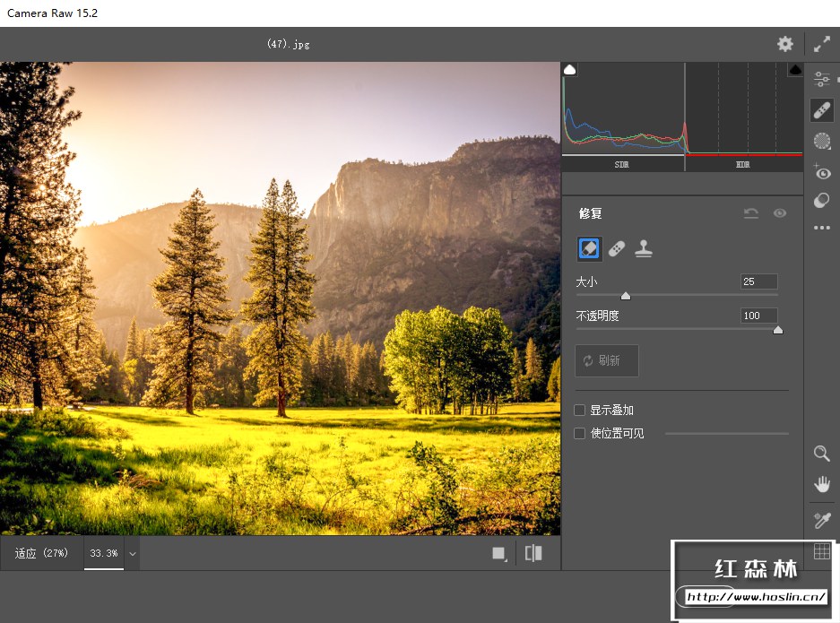Click the (47).jpg file name
The height and width of the screenshot is (623, 840).
[288, 44]
